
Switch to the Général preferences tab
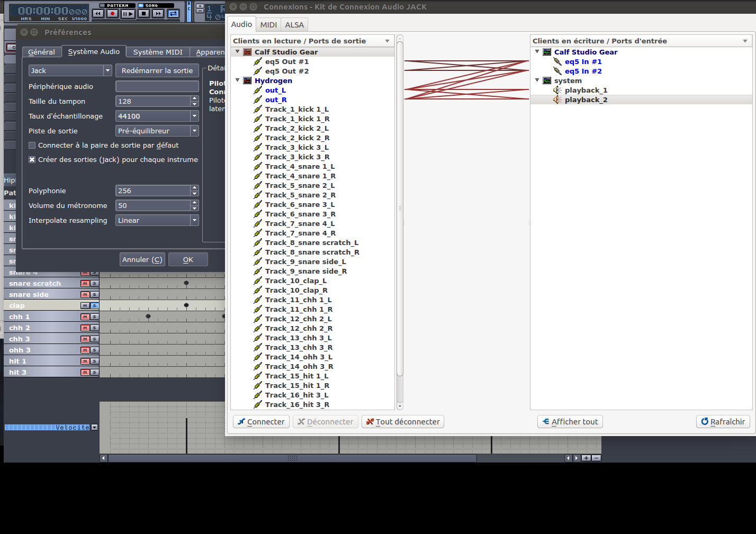pos(41,52)
